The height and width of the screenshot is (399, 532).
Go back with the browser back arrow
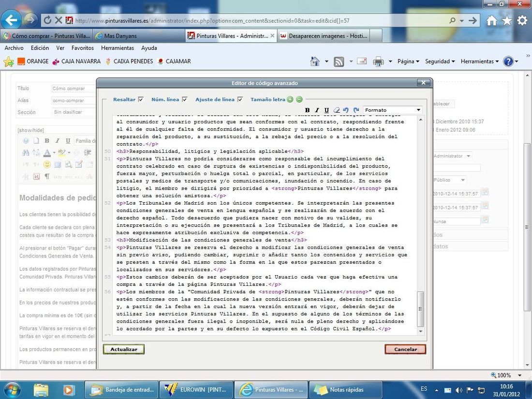[11, 20]
